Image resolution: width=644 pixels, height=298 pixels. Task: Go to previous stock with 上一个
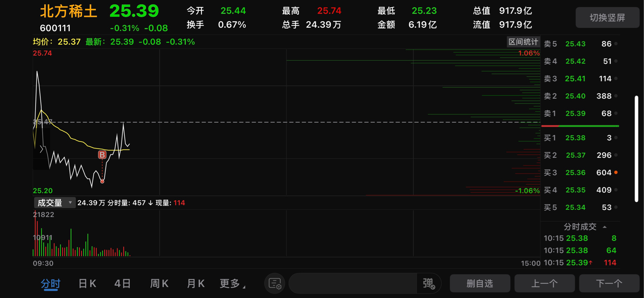coord(544,284)
